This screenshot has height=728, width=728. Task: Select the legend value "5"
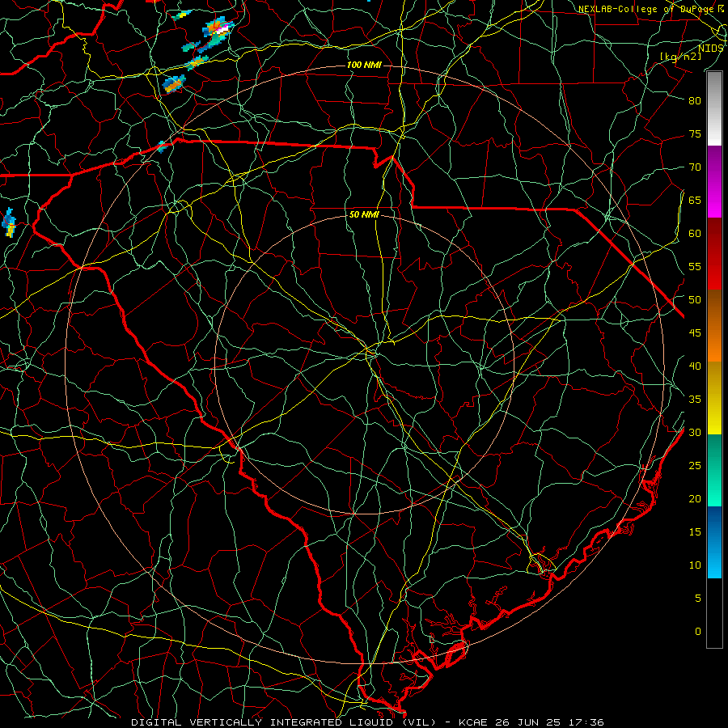click(x=698, y=599)
